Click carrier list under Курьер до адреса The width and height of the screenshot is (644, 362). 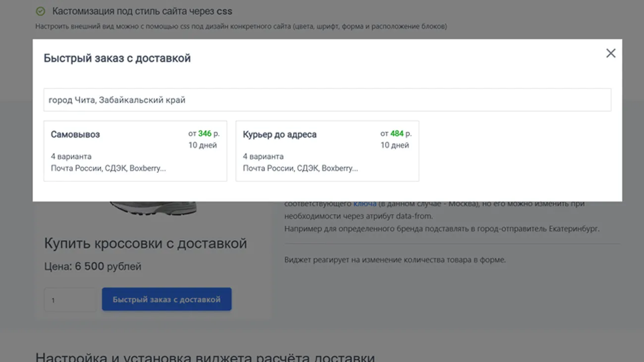tap(300, 168)
